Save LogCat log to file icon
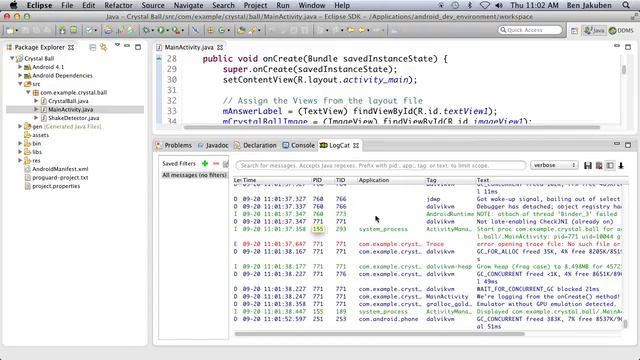The image size is (640, 360). click(588, 165)
